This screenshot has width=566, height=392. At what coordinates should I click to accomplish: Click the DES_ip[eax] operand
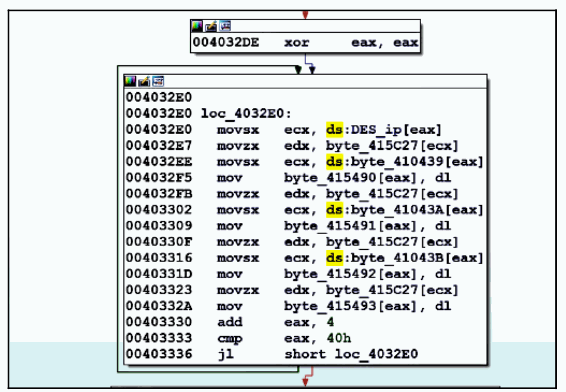click(x=396, y=130)
